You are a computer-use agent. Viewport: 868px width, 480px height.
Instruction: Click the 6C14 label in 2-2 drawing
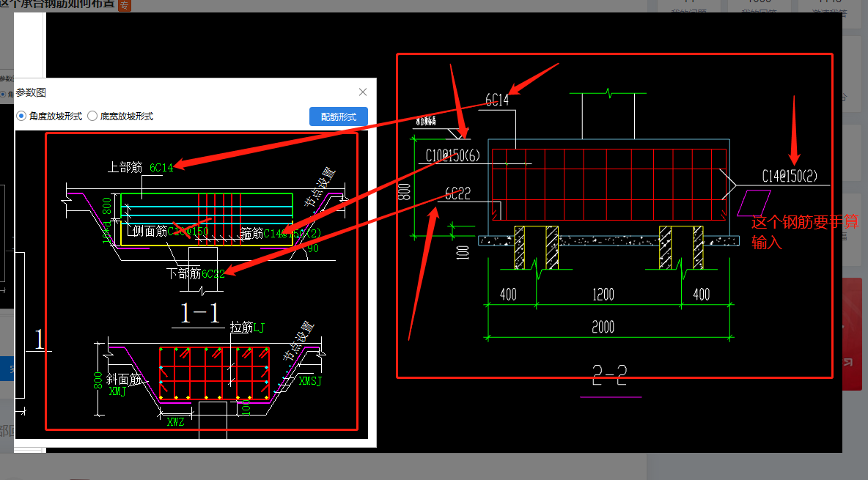[497, 100]
